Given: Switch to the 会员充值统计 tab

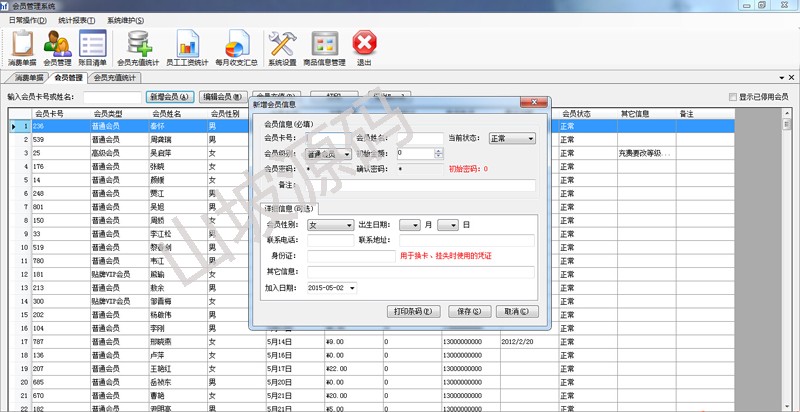Looking at the screenshot, I should click(115, 78).
